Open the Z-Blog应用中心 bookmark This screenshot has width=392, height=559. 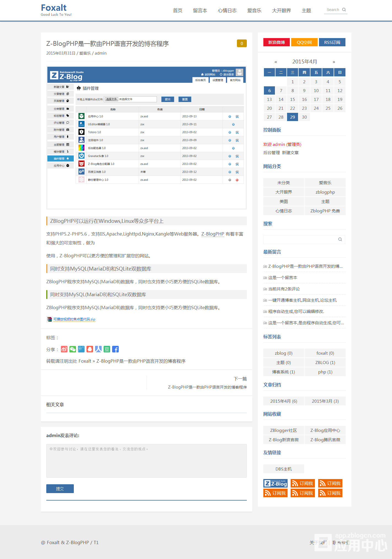pos(325,430)
